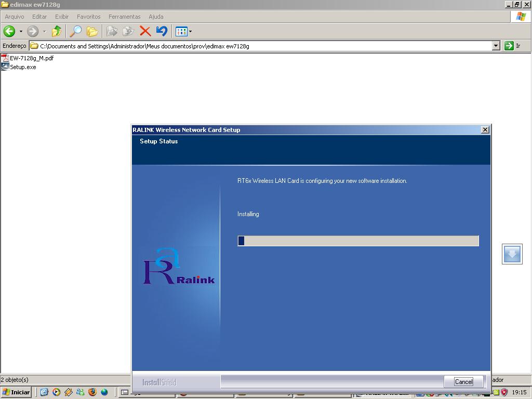Go up one folder level
The height and width of the screenshot is (399, 532).
pyautogui.click(x=56, y=31)
